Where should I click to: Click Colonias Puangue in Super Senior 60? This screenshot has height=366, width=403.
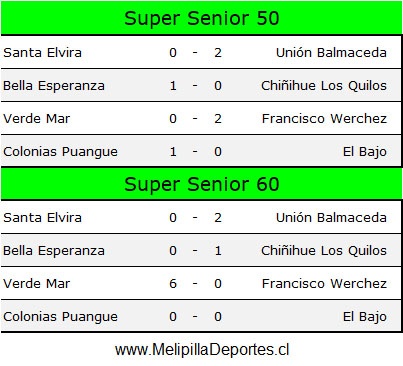pyautogui.click(x=60, y=317)
